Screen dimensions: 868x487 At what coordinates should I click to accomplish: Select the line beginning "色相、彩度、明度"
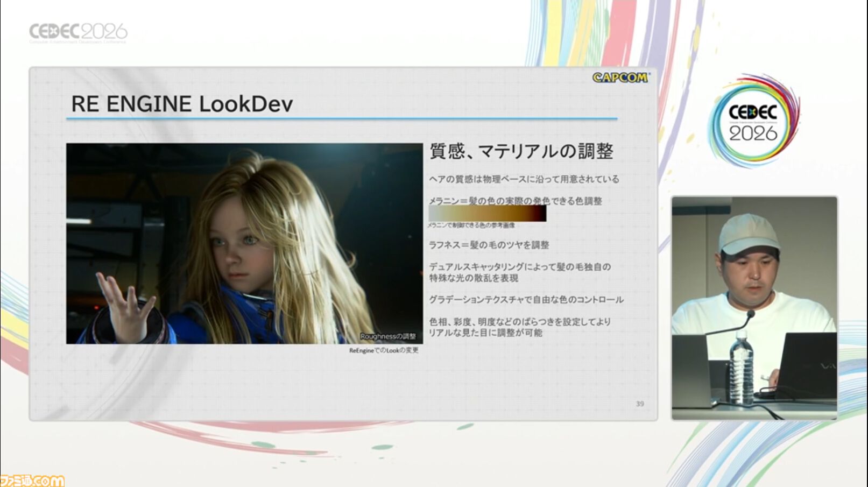pos(520,322)
